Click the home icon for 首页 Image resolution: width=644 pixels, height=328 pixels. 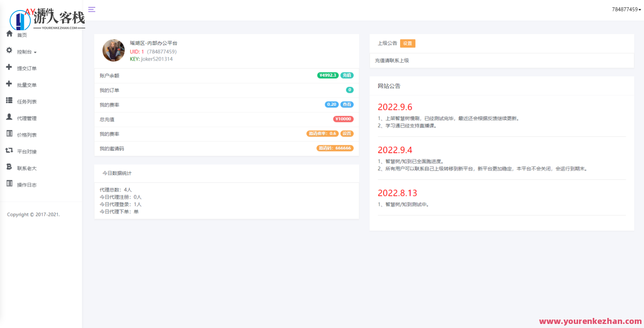[9, 34]
